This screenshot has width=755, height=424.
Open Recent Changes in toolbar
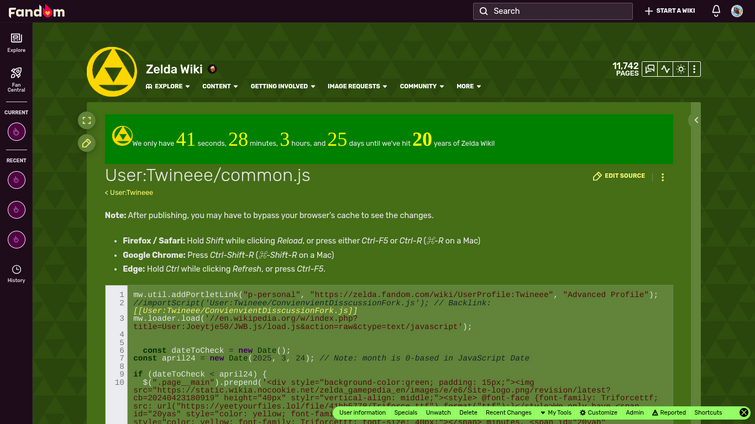coord(508,412)
